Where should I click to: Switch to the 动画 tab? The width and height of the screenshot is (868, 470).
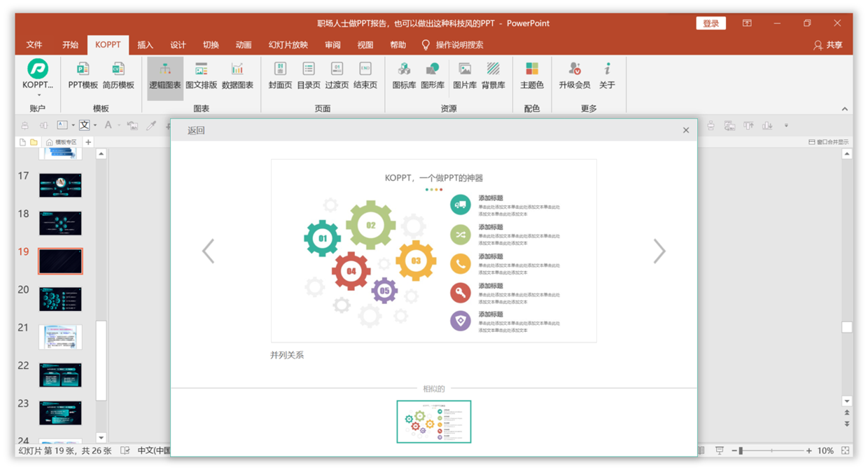tap(244, 45)
